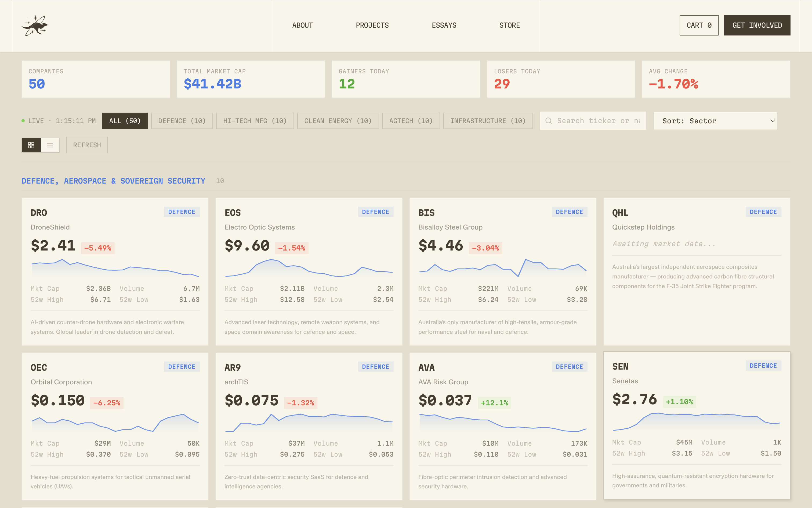Filter by Hi-Tech MFG (10)

255,121
